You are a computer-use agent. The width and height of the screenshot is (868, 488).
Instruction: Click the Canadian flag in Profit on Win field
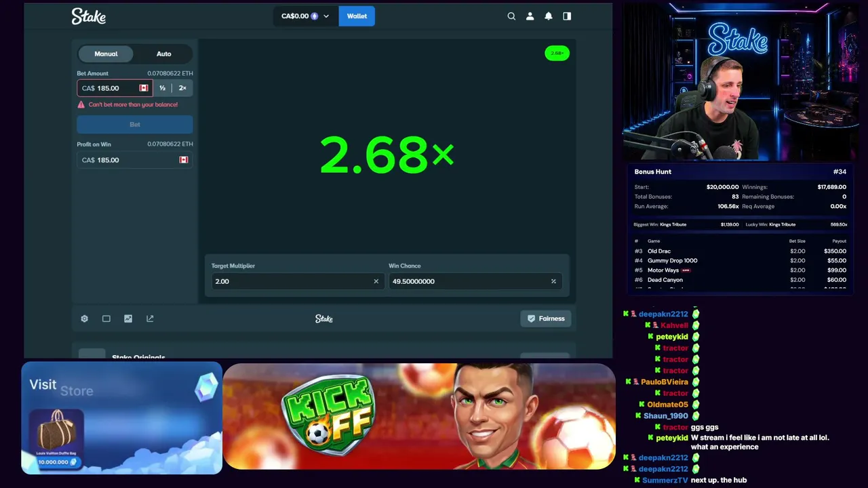point(183,160)
